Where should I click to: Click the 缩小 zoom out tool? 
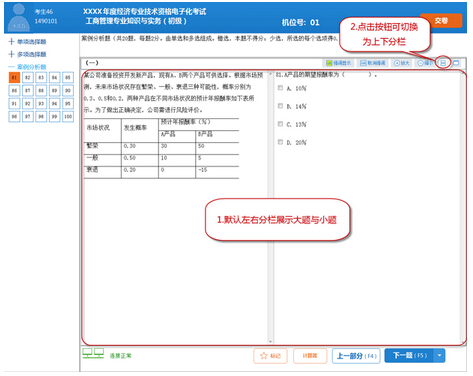click(x=425, y=63)
